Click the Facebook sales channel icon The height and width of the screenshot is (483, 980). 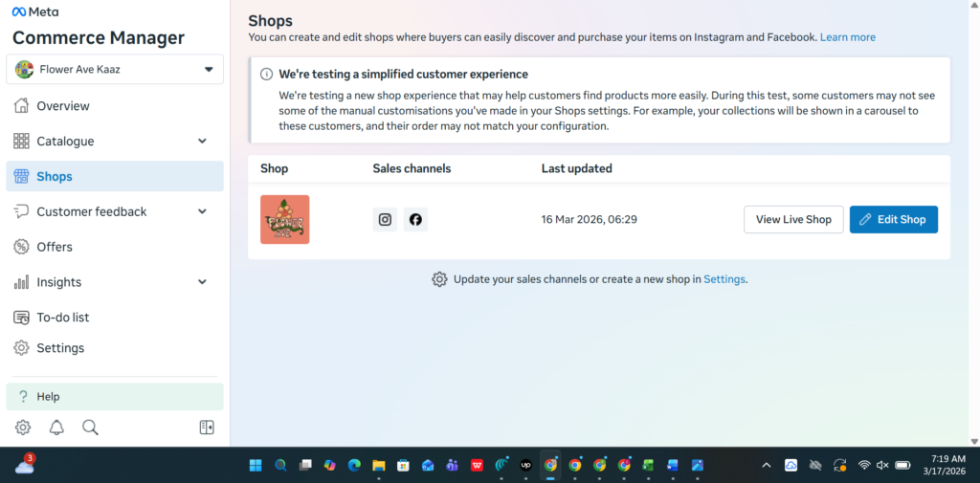(x=415, y=220)
